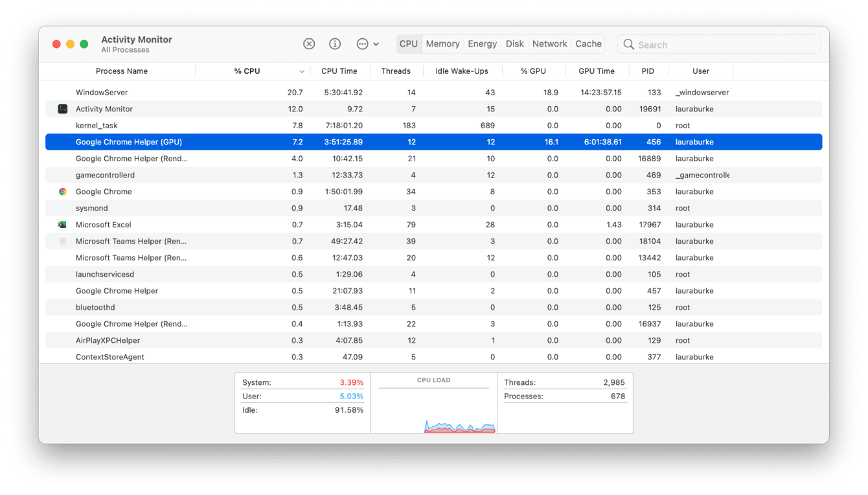This screenshot has width=868, height=495.
Task: Click the ellipsis More Options icon
Action: (x=363, y=43)
